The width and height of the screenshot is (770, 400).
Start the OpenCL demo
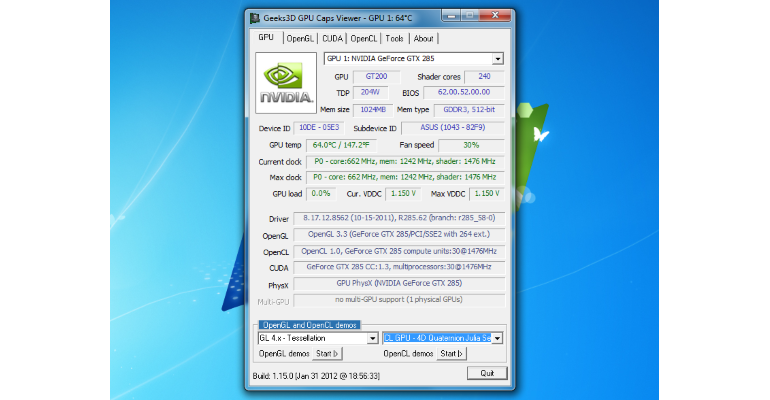451,353
